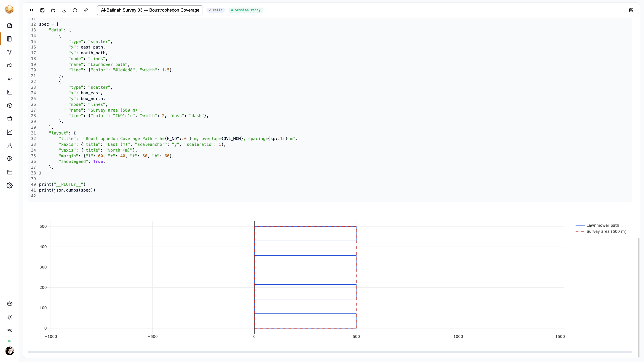Open the browser window icon in sidebar
This screenshot has height=362, width=644.
(x=10, y=172)
